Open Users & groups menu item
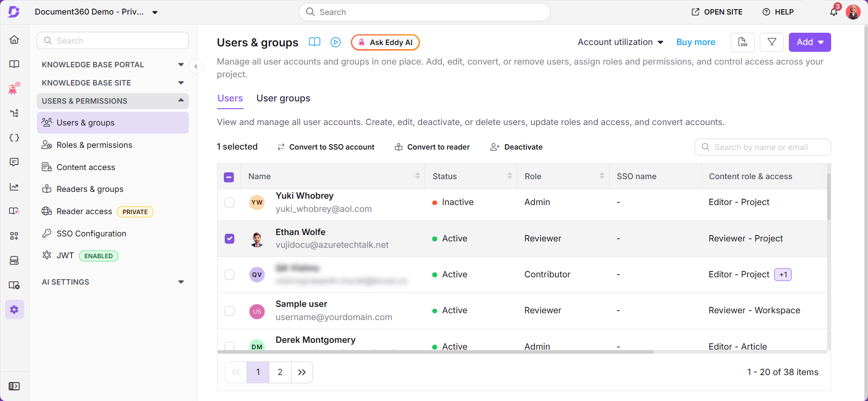Image resolution: width=868 pixels, height=401 pixels. (x=113, y=123)
